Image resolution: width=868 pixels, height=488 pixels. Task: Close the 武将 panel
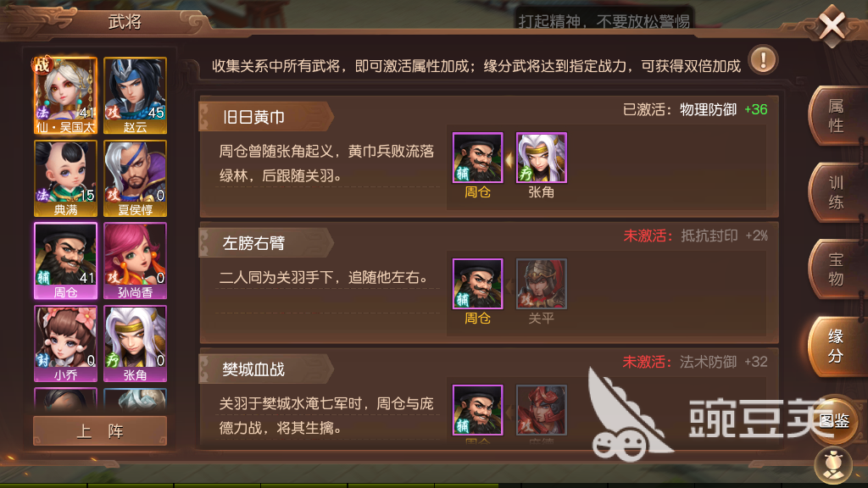click(832, 25)
